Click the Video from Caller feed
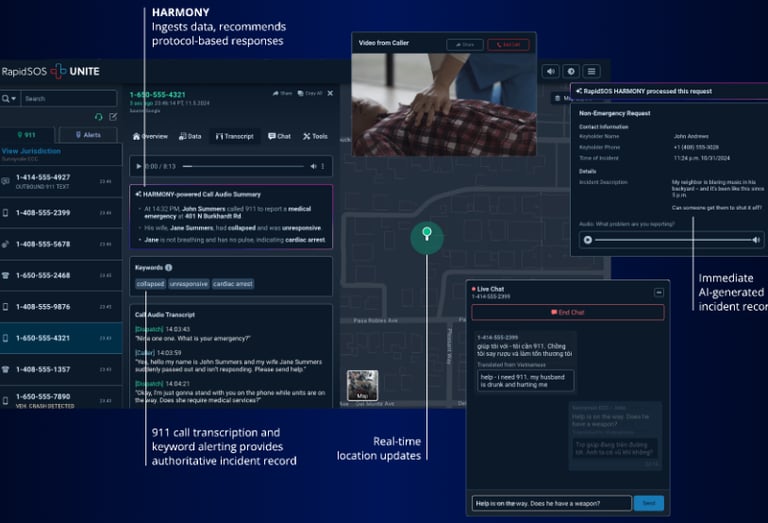Screen dimensions: 768x523 (444, 104)
